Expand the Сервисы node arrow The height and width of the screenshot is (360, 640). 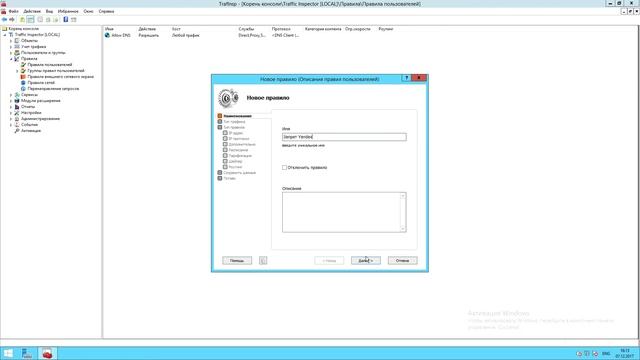click(11, 95)
